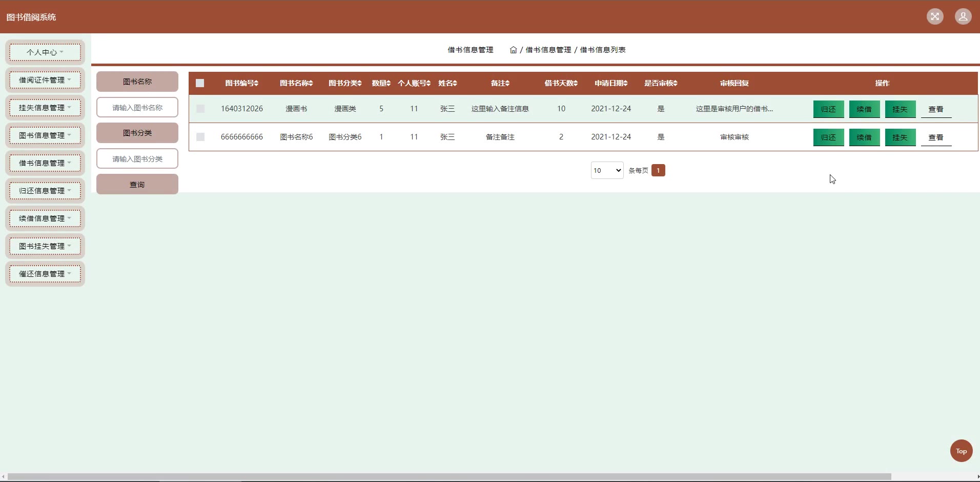Screen dimensions: 980x482
Task: Click the Top scroll-to-top button
Action: pyautogui.click(x=961, y=451)
